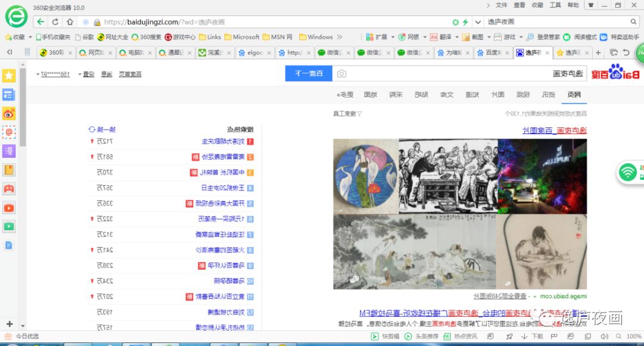Select the mirrored 视频 search tab
The image size is (644, 346).
(523, 95)
